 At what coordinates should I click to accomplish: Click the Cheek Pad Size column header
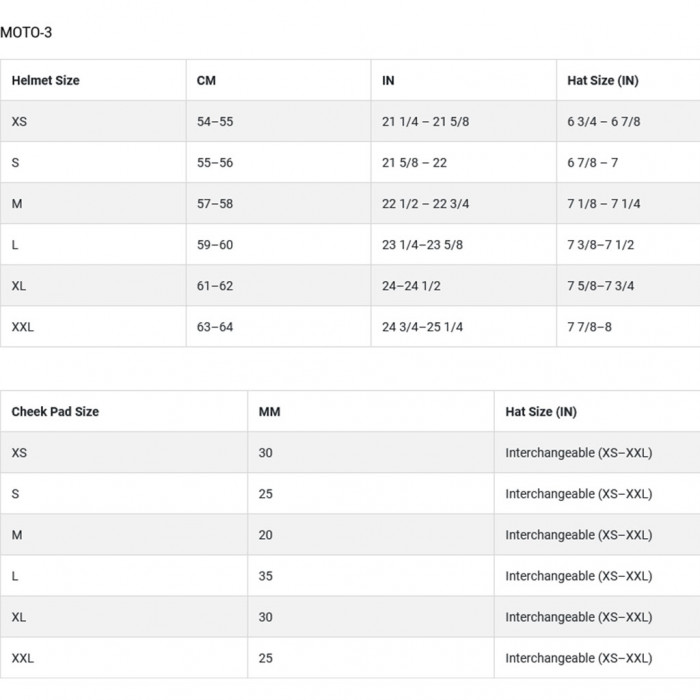[x=55, y=411]
